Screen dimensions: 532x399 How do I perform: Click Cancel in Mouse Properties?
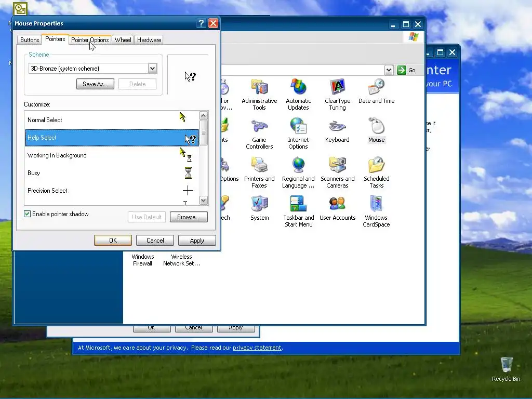click(155, 240)
